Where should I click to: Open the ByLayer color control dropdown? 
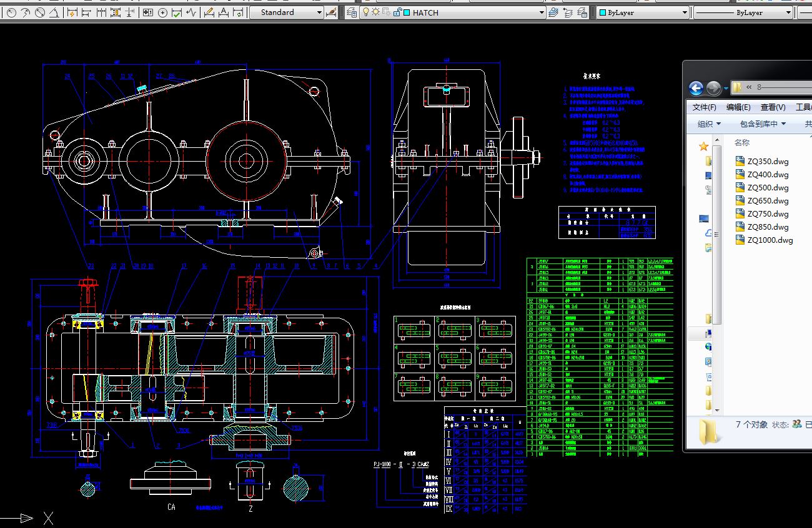point(685,12)
